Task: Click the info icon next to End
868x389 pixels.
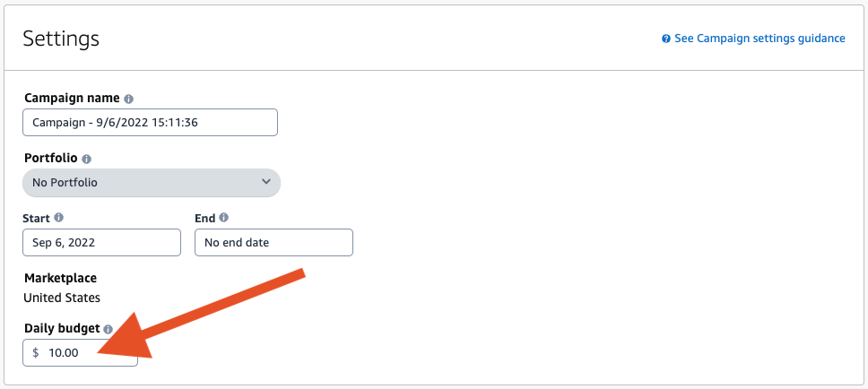Action: 223,218
